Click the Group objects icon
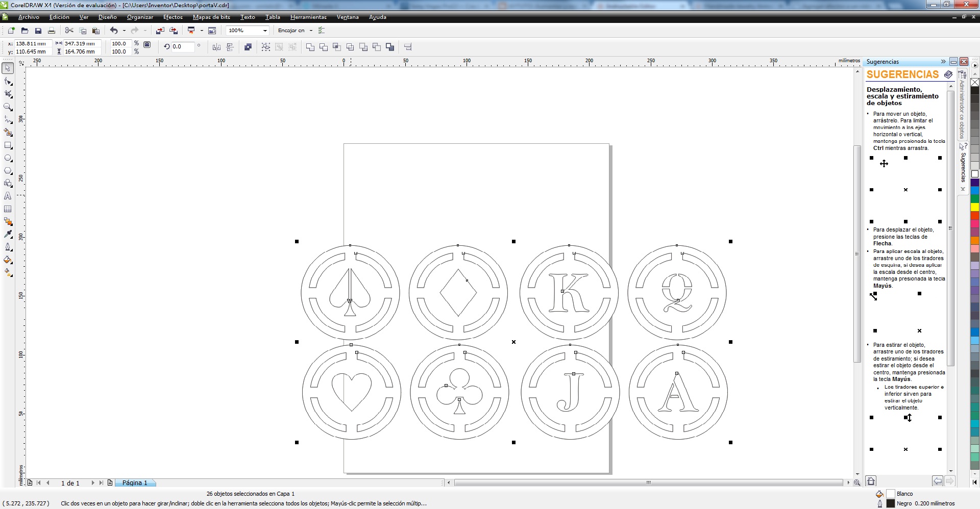980x509 pixels. click(x=266, y=47)
